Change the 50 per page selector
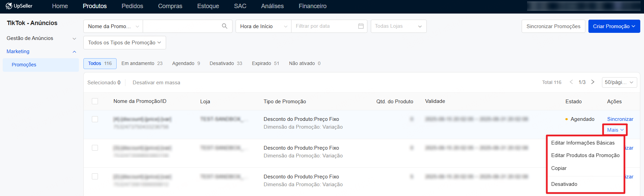 (x=619, y=82)
